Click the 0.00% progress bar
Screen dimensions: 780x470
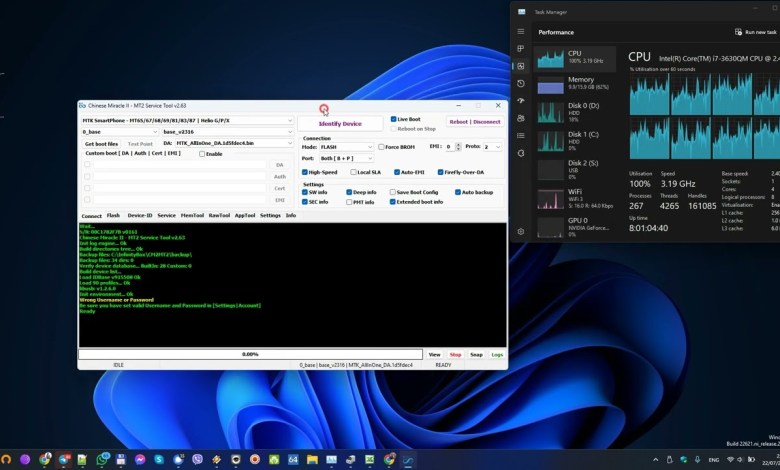click(250, 354)
